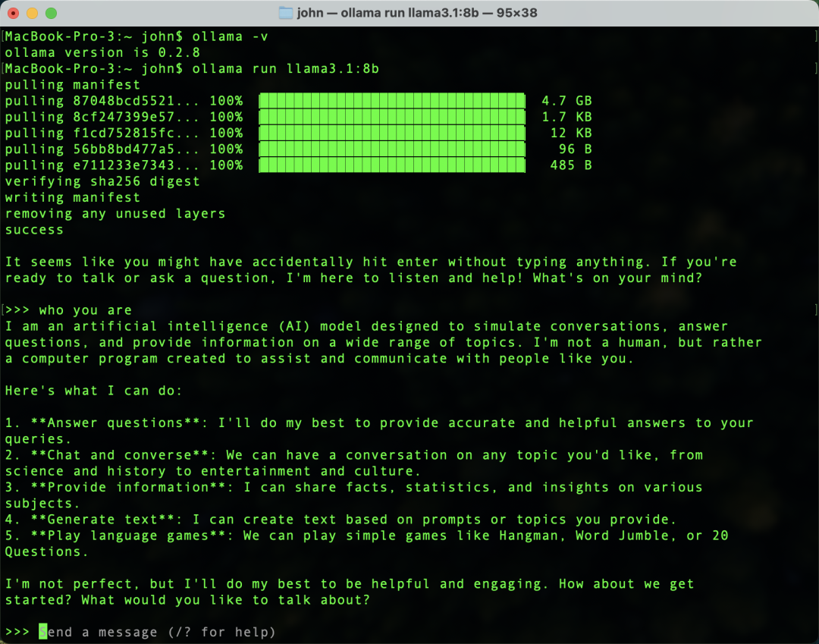Click the progress bar for 56bb8bd477a5

tap(392, 149)
